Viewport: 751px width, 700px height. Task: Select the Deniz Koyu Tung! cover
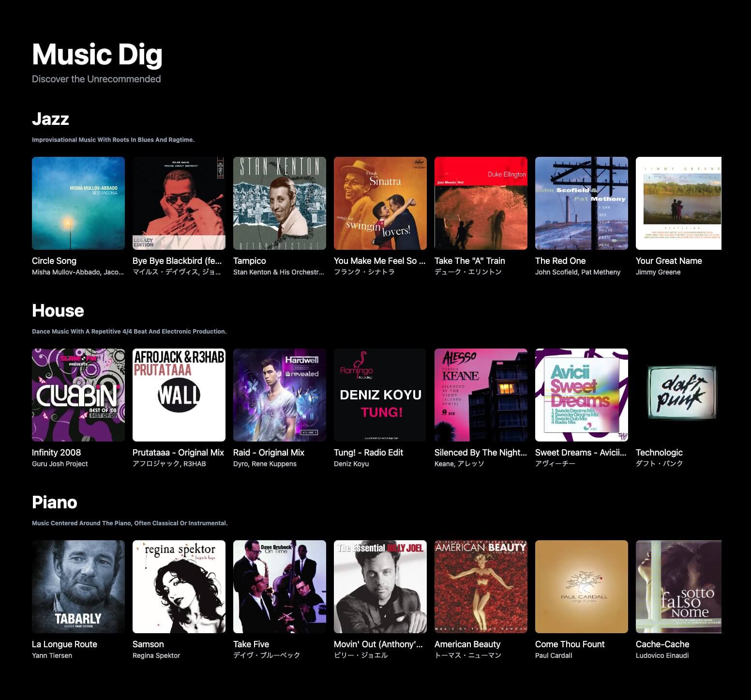point(380,395)
